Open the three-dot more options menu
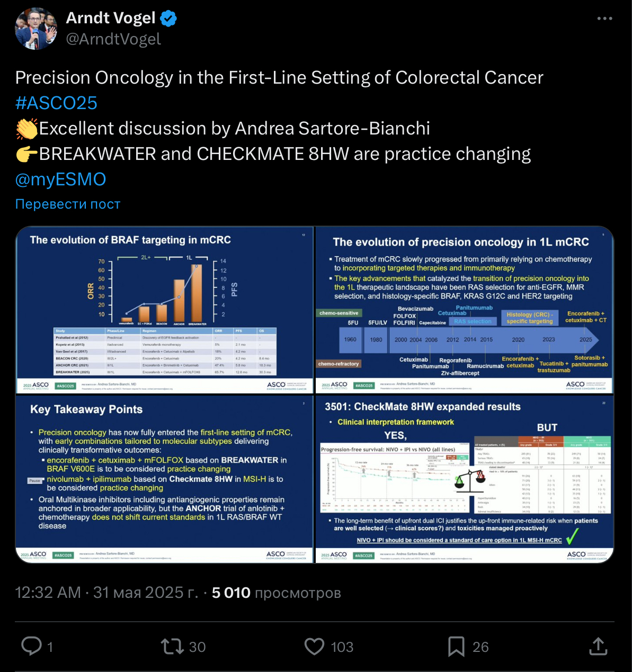The width and height of the screenshot is (632, 672). tap(604, 19)
